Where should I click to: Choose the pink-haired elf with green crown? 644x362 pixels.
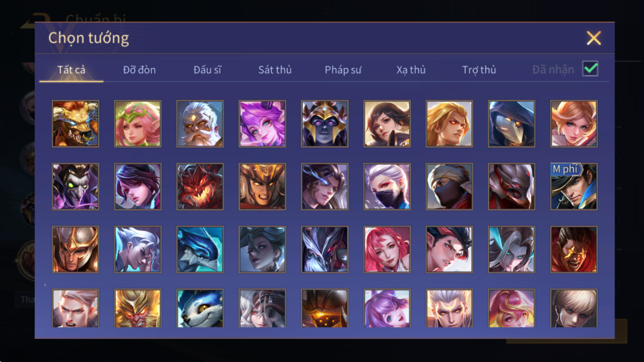coord(138,124)
